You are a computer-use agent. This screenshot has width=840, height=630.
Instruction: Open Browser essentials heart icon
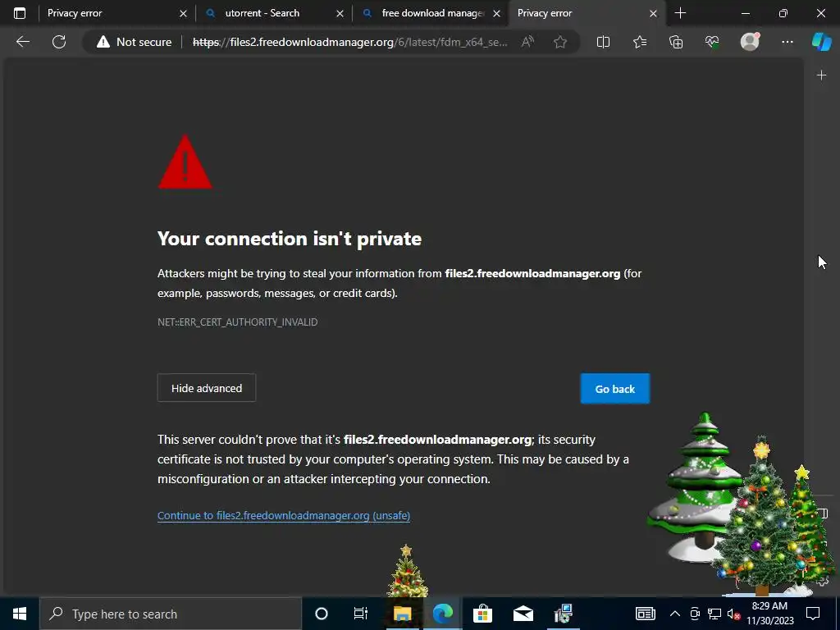coord(712,42)
